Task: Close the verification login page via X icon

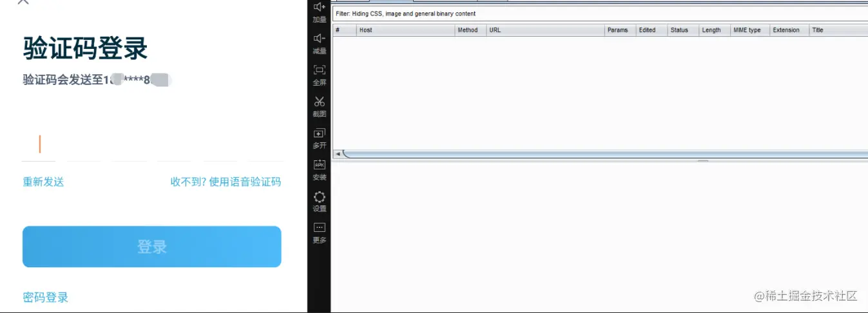Action: (23, 2)
